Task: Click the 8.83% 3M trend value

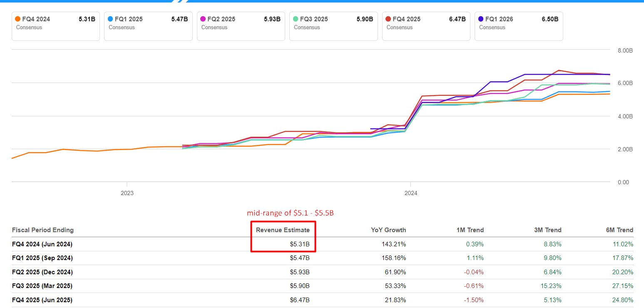Action: coord(553,244)
